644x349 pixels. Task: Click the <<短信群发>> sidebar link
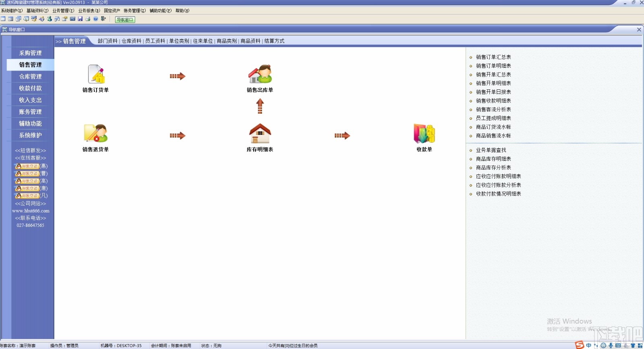click(x=31, y=151)
